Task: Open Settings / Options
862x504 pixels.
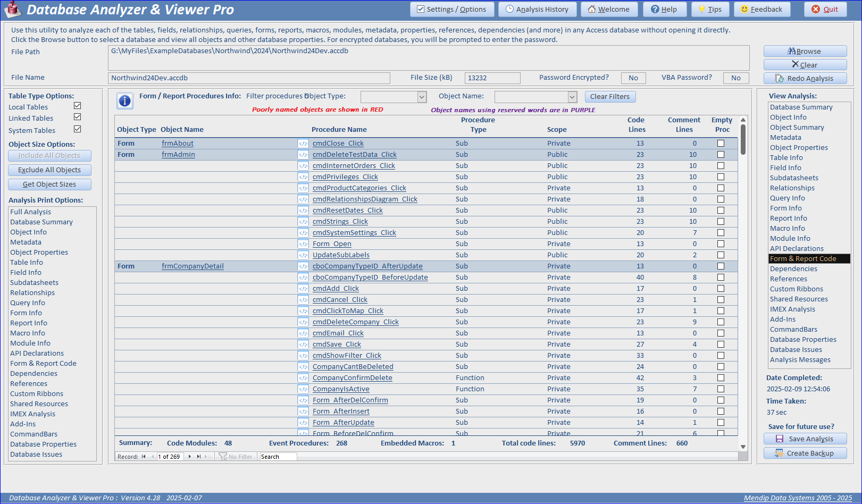Action: coord(452,10)
